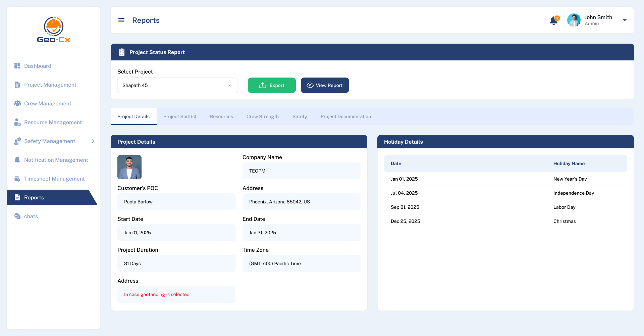Click the Dashboard grid icon in sidebar
This screenshot has height=336, width=644.
click(x=17, y=66)
